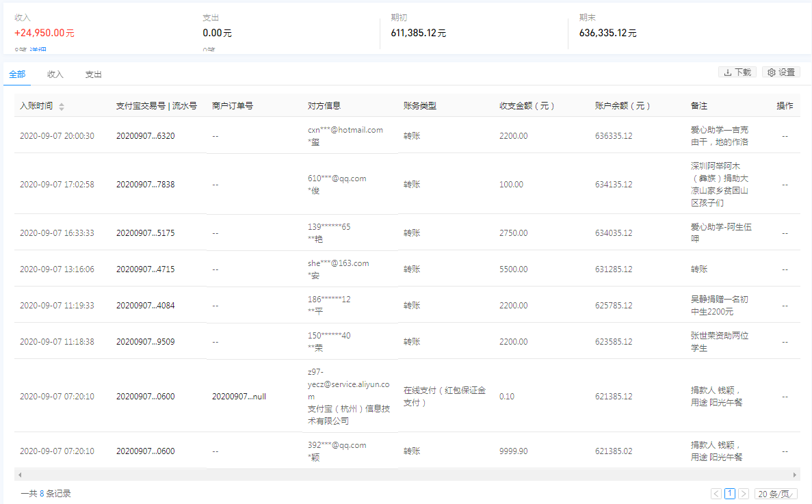Select transaction number 20200907...4084
812x504 pixels.
pyautogui.click(x=146, y=305)
